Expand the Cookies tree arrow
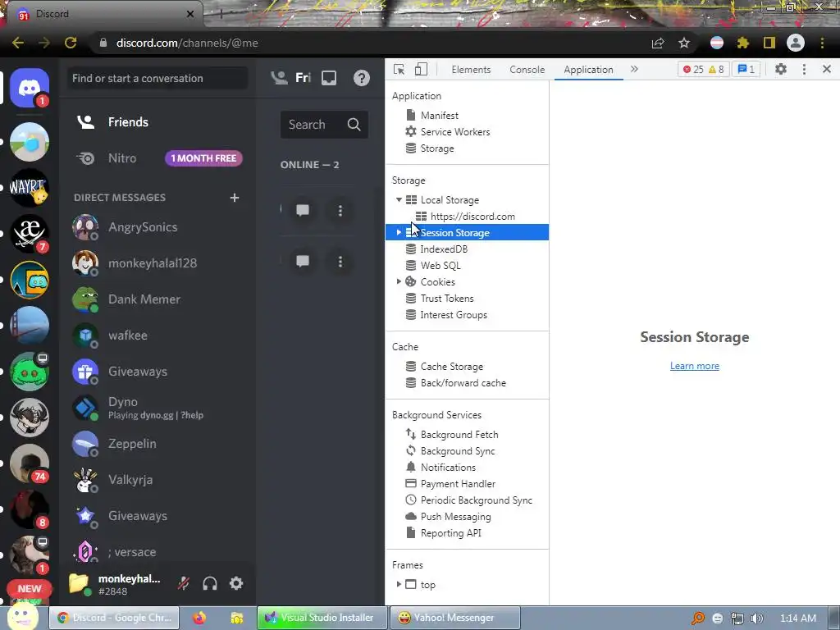 [399, 282]
